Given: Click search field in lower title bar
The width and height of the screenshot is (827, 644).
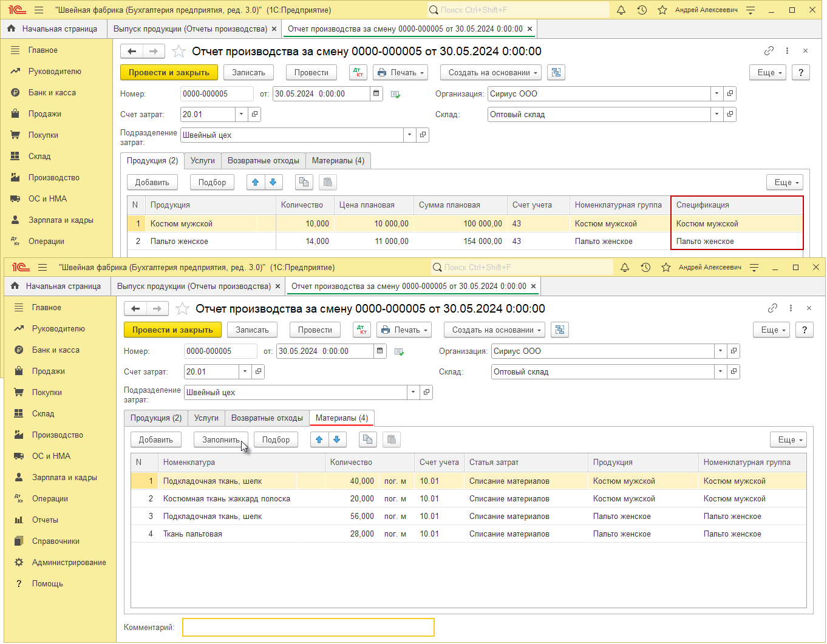Looking at the screenshot, I should [522, 267].
